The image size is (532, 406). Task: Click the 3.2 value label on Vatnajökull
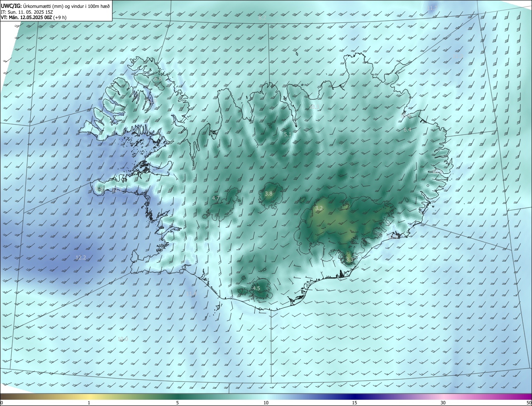click(x=319, y=208)
